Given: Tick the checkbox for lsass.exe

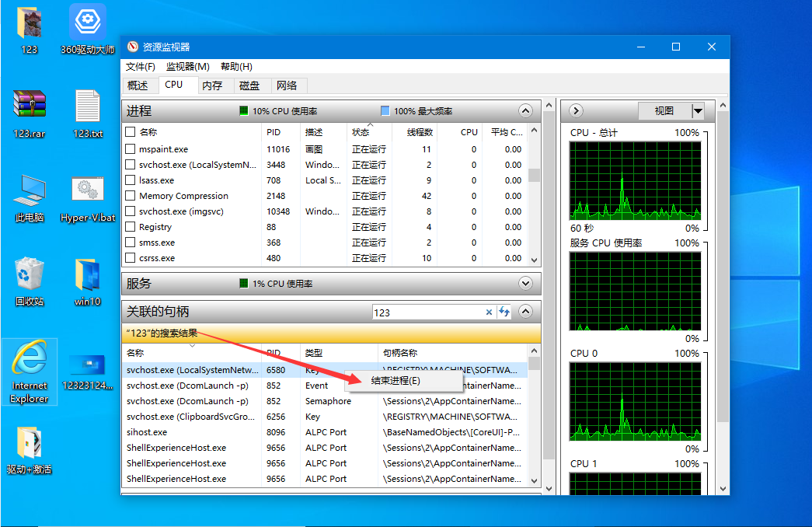Looking at the screenshot, I should 131,180.
